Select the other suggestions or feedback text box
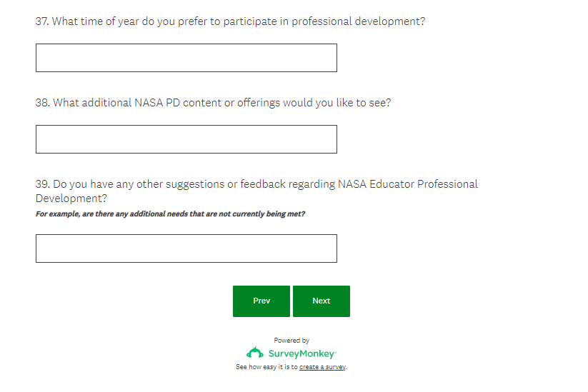Viewport: 588px width, 392px height. coord(186,248)
